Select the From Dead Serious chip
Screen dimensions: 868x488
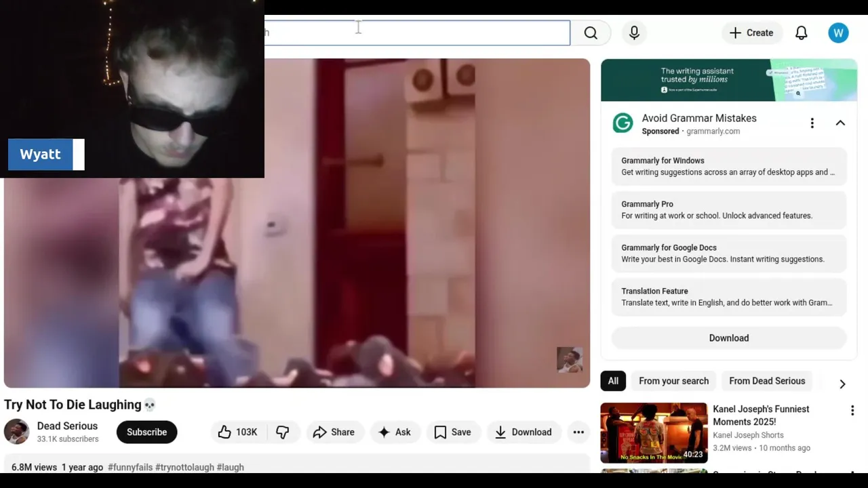pyautogui.click(x=767, y=381)
